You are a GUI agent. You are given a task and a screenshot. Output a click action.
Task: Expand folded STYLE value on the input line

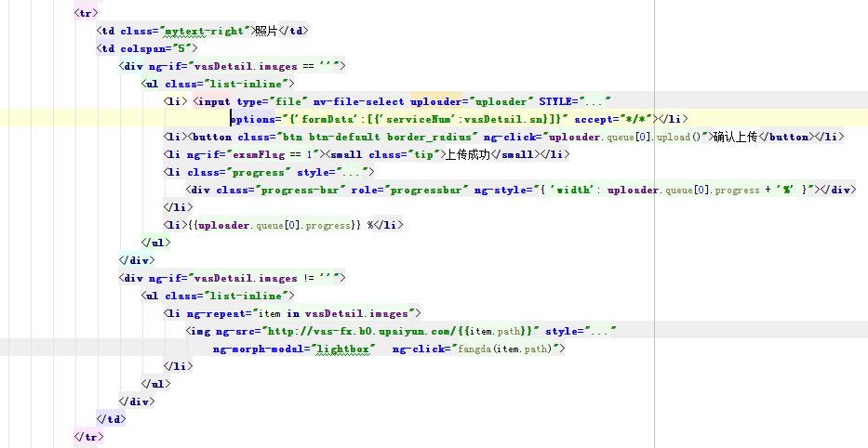click(595, 101)
